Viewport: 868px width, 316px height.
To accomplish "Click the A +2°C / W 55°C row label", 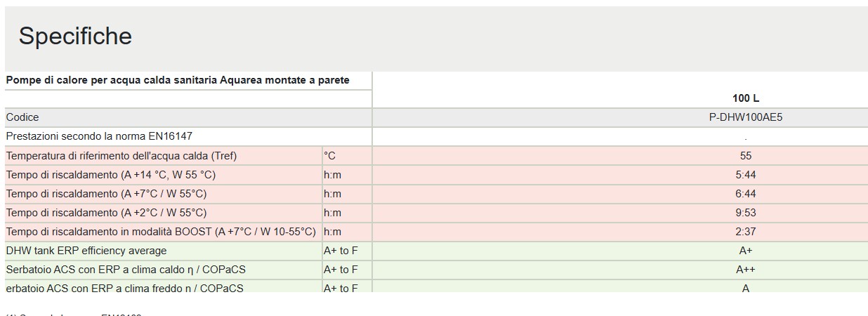I will tap(106, 213).
